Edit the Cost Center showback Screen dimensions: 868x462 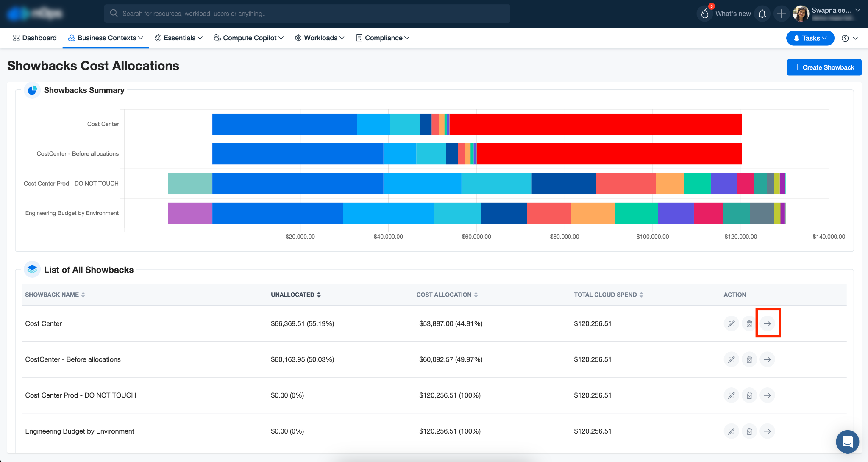[731, 324]
